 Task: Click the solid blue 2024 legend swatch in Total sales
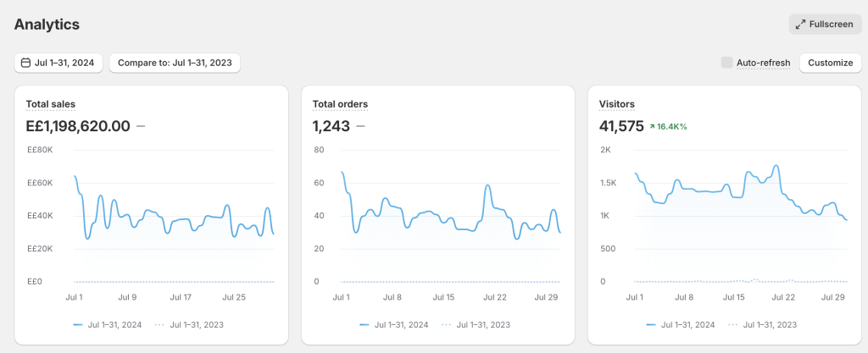click(78, 324)
